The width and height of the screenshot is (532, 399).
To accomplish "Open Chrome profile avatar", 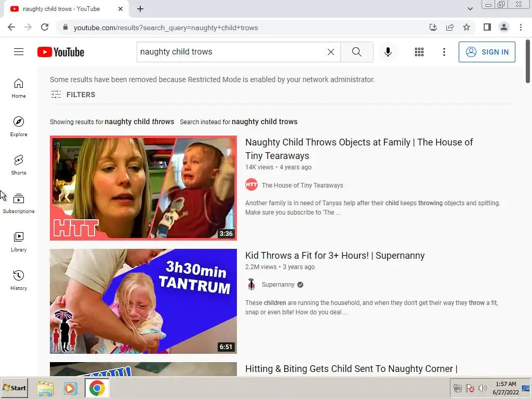I will pos(504,28).
